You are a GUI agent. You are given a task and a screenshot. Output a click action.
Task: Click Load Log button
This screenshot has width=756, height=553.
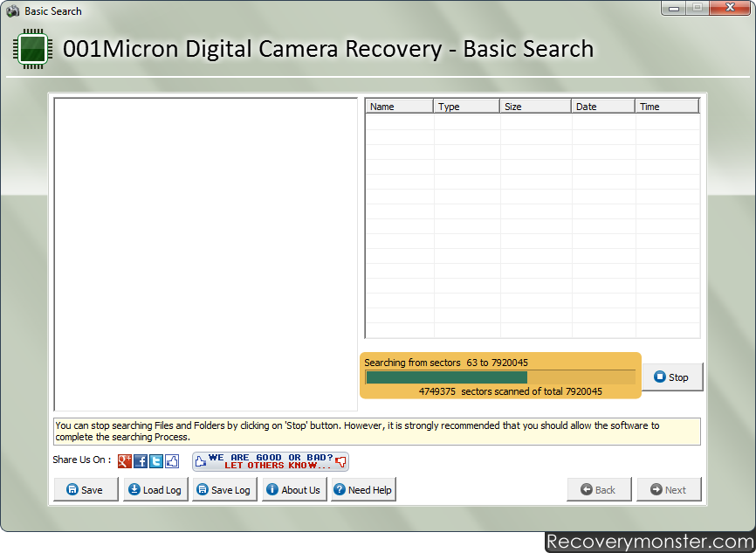coord(155,490)
